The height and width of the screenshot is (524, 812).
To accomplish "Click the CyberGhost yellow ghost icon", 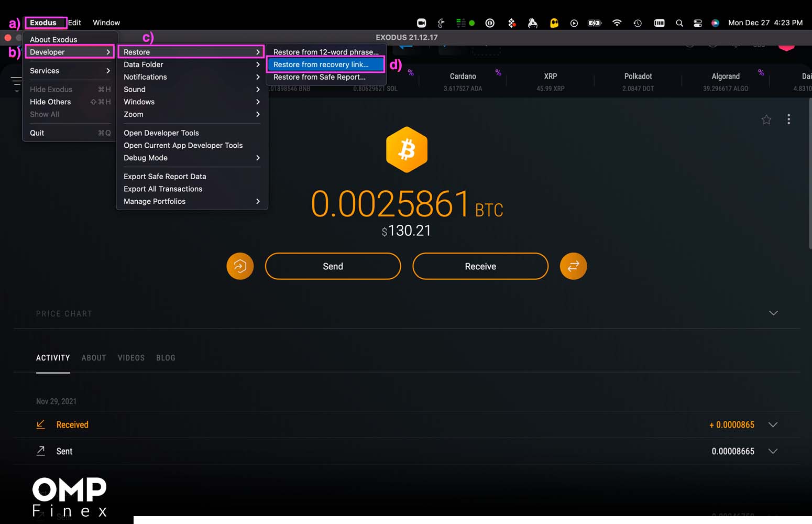I will tap(554, 23).
